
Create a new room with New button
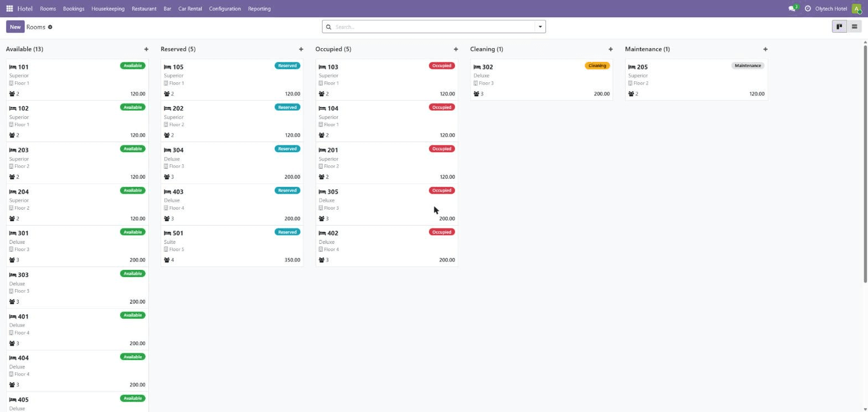(x=15, y=27)
